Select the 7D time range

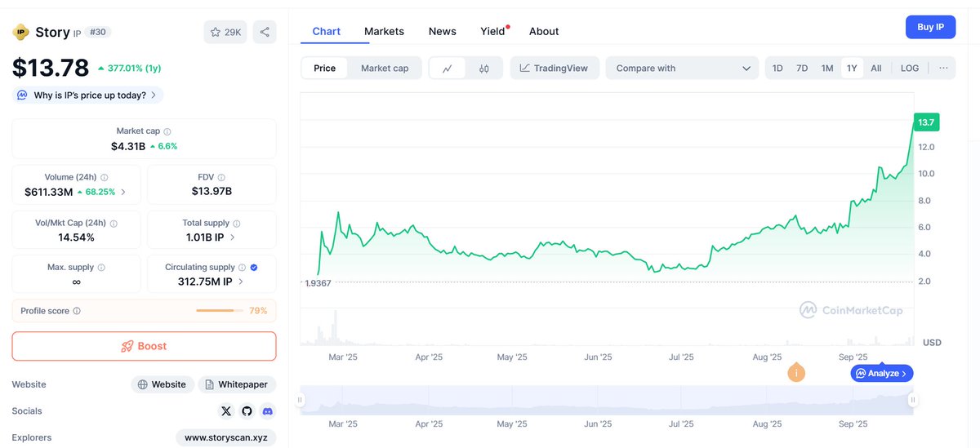coord(802,69)
